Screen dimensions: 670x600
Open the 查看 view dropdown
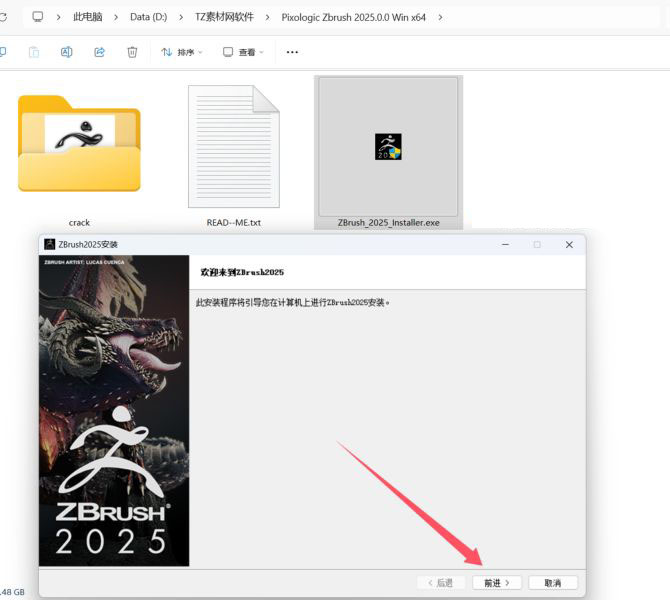click(x=243, y=52)
